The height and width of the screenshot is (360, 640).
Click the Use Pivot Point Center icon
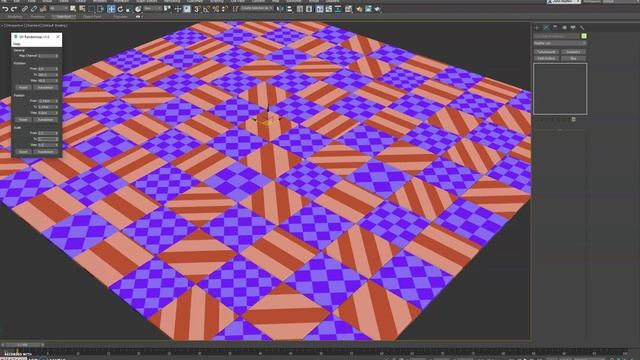[167, 9]
